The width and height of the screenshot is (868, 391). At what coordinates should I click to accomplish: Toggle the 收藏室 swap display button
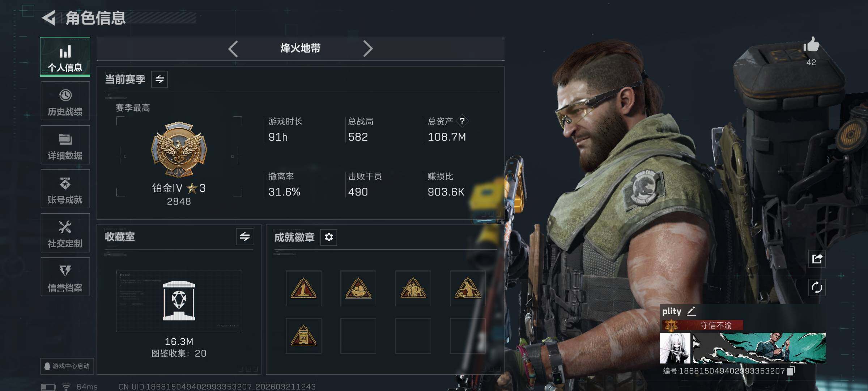pos(244,237)
